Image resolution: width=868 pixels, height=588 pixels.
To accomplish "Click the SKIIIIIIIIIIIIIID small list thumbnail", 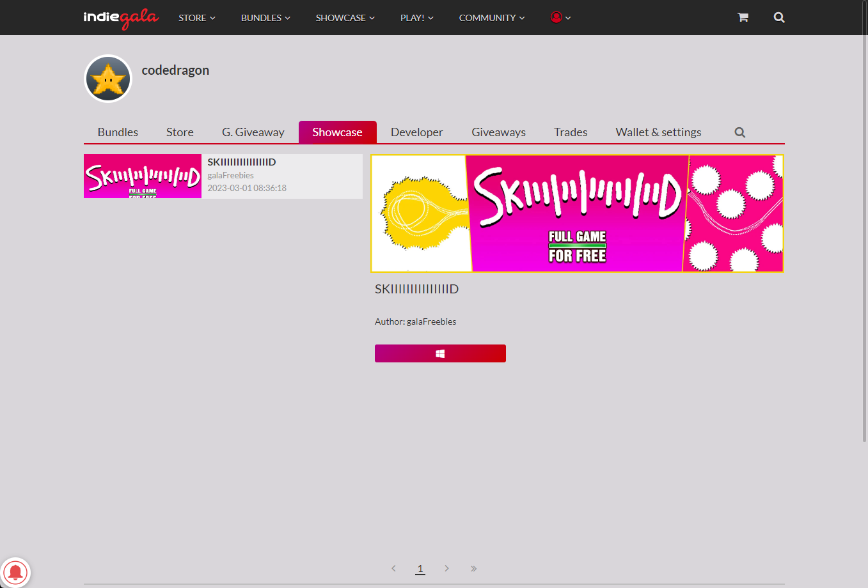I will (x=143, y=176).
